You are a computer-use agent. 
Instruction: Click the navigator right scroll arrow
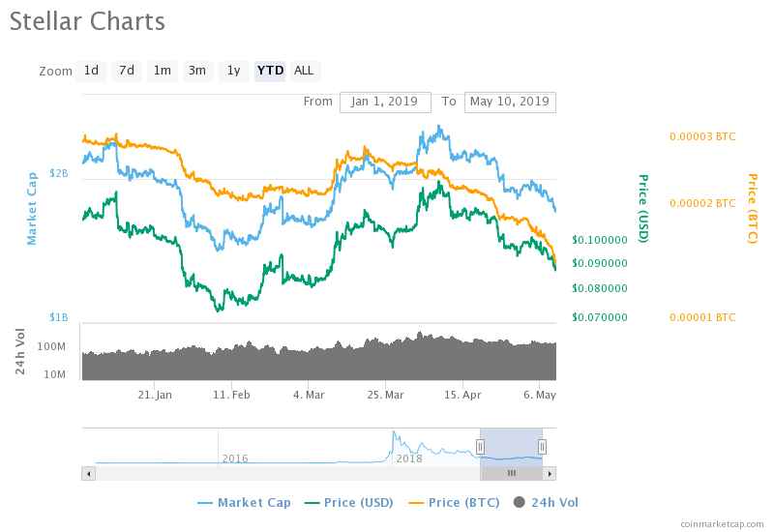coord(550,474)
